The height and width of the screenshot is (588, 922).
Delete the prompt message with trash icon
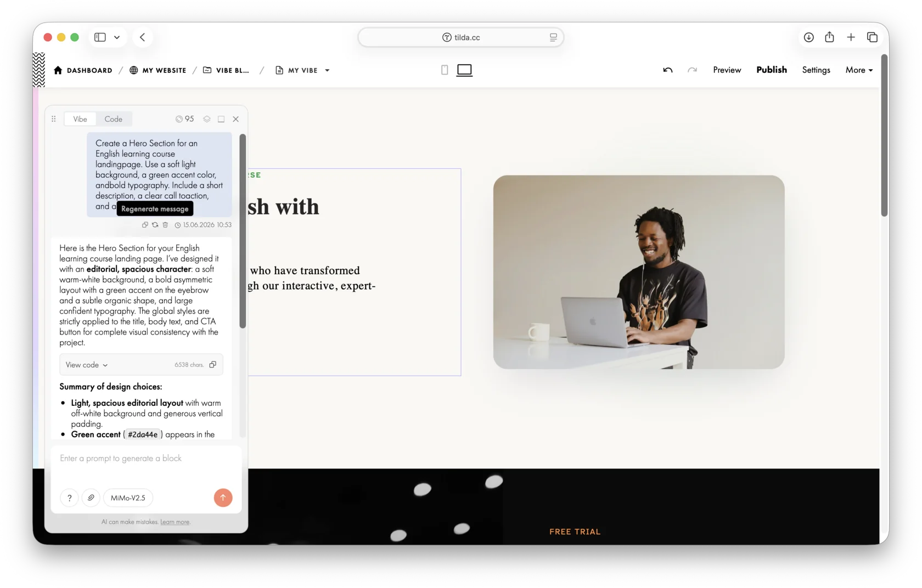pyautogui.click(x=165, y=225)
